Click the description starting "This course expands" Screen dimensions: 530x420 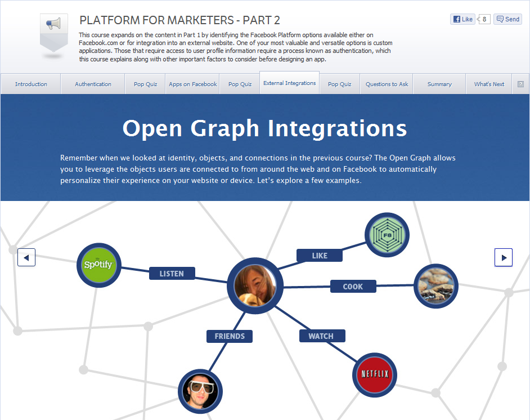point(236,47)
